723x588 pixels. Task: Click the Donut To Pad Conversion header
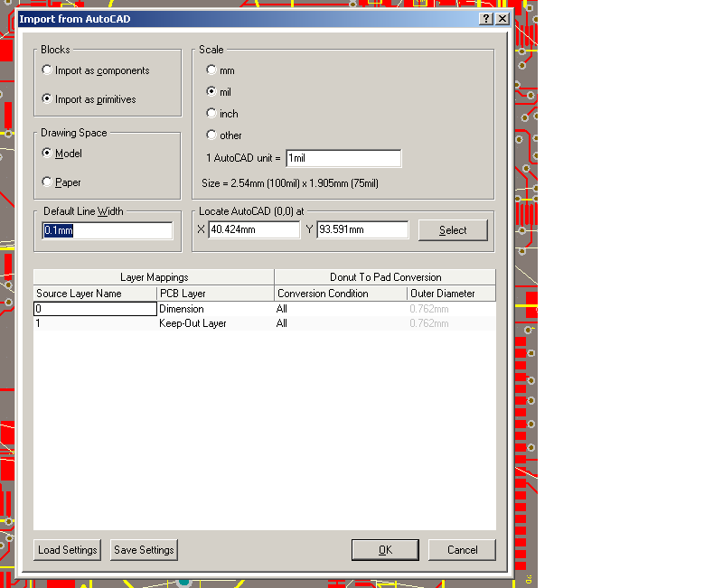pos(386,277)
